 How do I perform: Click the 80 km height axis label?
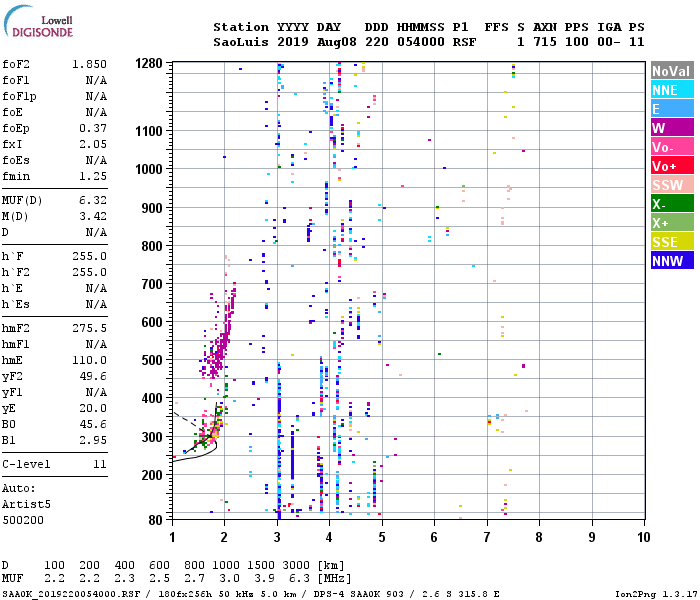pos(155,520)
